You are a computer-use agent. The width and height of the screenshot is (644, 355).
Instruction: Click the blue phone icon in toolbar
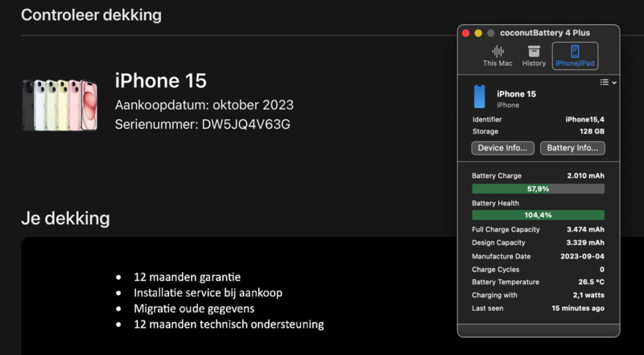575,52
